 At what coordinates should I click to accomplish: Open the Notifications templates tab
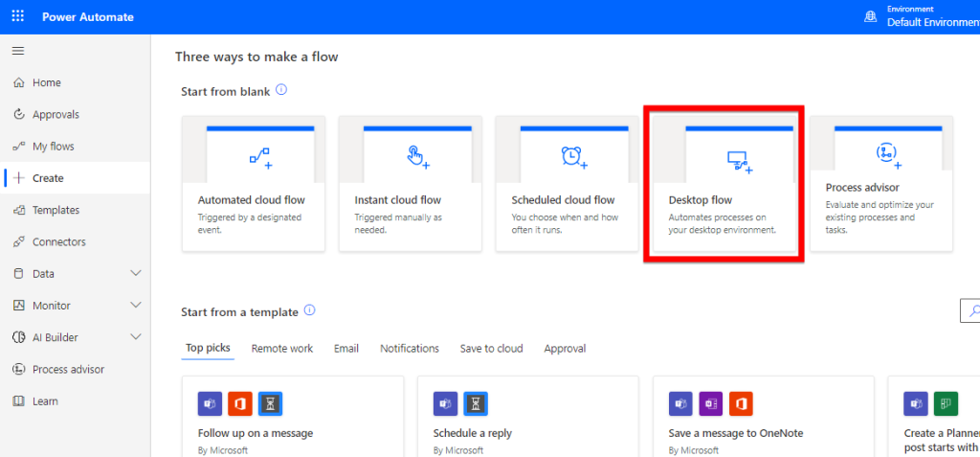pos(410,349)
